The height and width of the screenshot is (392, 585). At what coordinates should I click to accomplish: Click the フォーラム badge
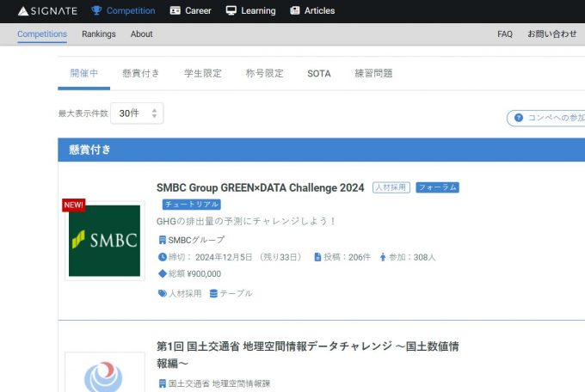(437, 187)
